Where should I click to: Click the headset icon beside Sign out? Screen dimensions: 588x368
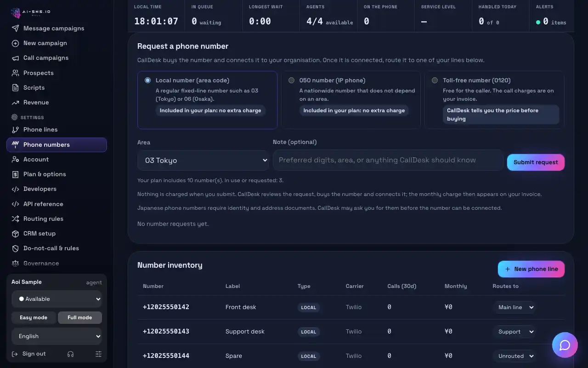point(70,354)
